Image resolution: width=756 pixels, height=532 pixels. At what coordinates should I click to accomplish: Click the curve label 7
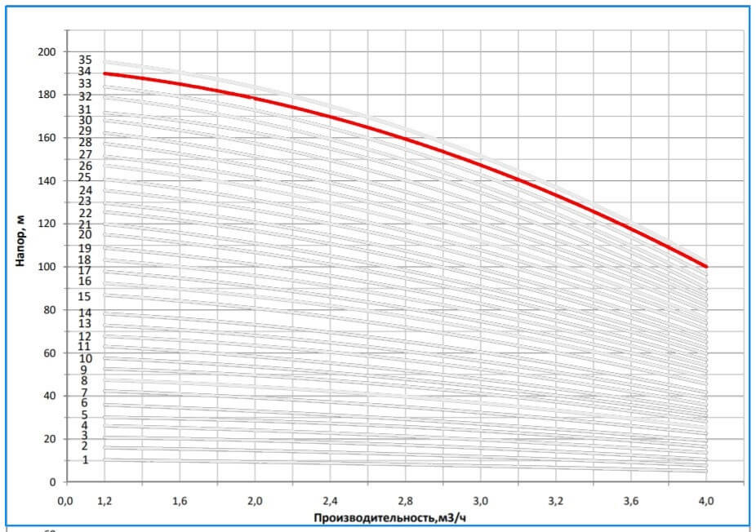click(84, 392)
